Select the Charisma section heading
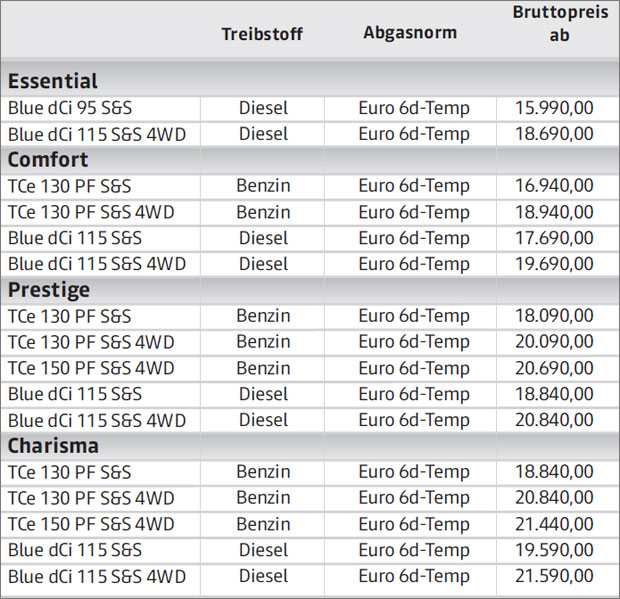 53,446
